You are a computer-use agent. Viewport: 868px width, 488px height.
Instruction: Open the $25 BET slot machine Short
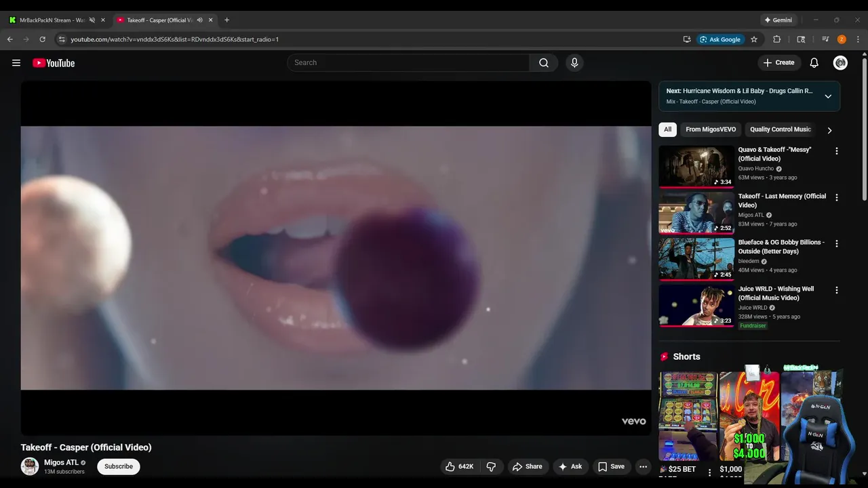click(x=688, y=416)
